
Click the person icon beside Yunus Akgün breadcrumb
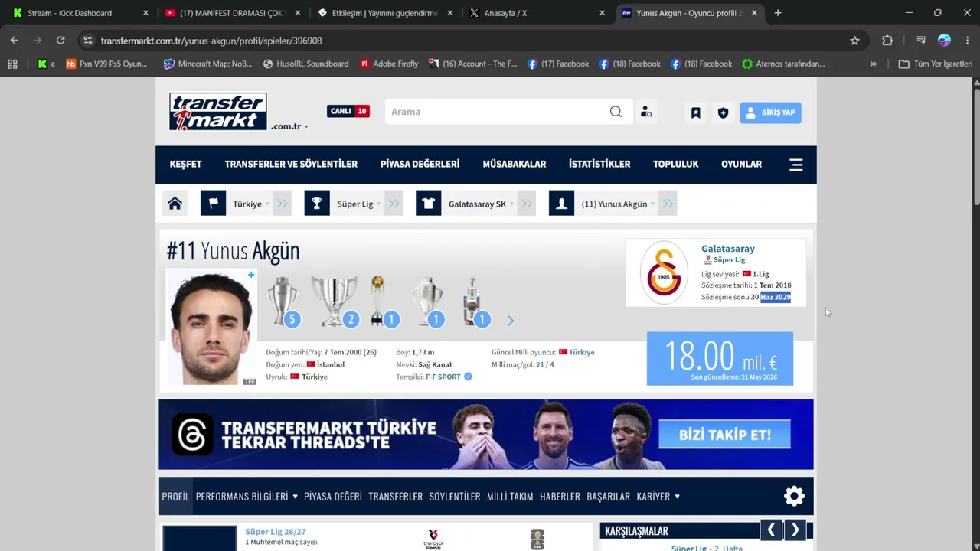coord(561,204)
